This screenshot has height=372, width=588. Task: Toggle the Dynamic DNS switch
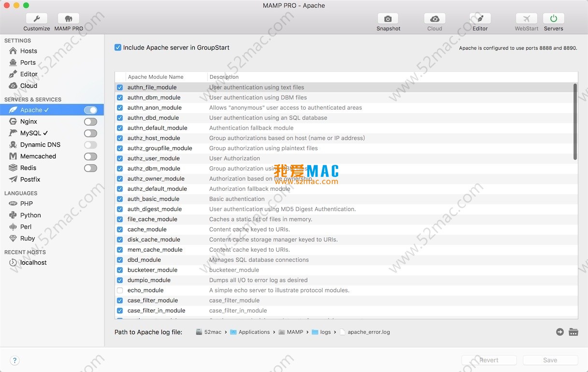[x=90, y=145]
